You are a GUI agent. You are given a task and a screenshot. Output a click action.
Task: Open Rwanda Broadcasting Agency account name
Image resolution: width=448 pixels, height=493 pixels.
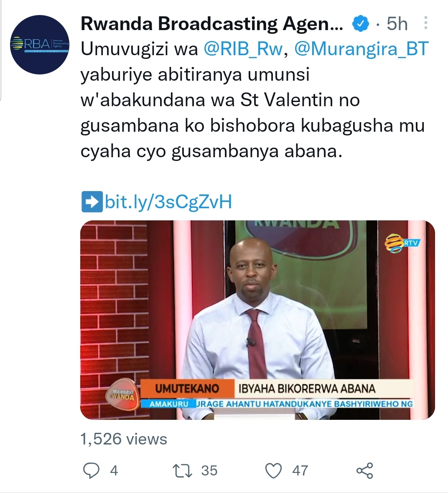tap(212, 23)
